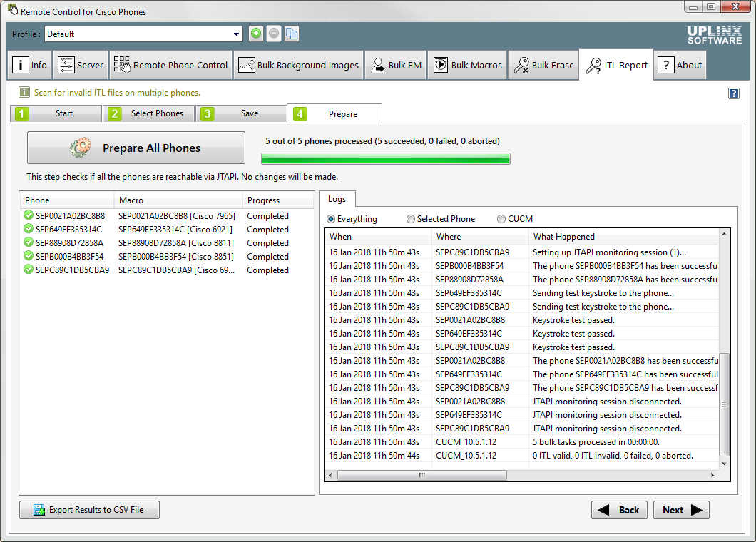This screenshot has width=756, height=542.
Task: Select the Prepare step tab
Action: coord(334,114)
